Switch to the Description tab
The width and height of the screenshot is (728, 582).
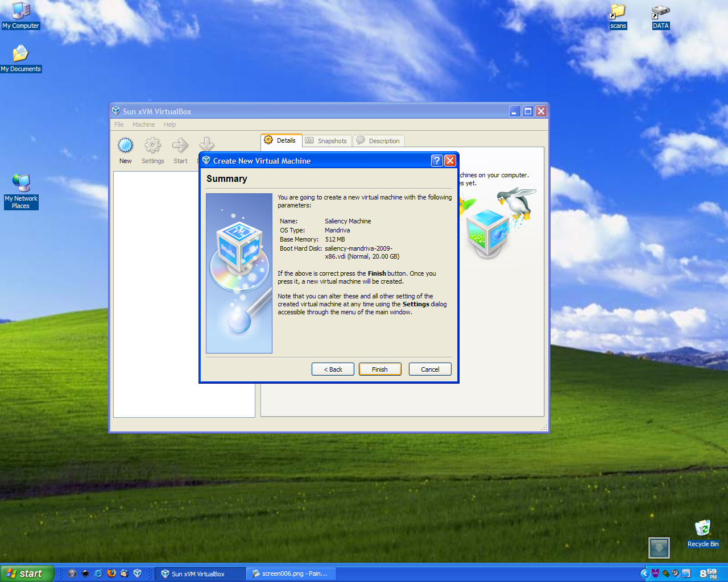click(379, 141)
